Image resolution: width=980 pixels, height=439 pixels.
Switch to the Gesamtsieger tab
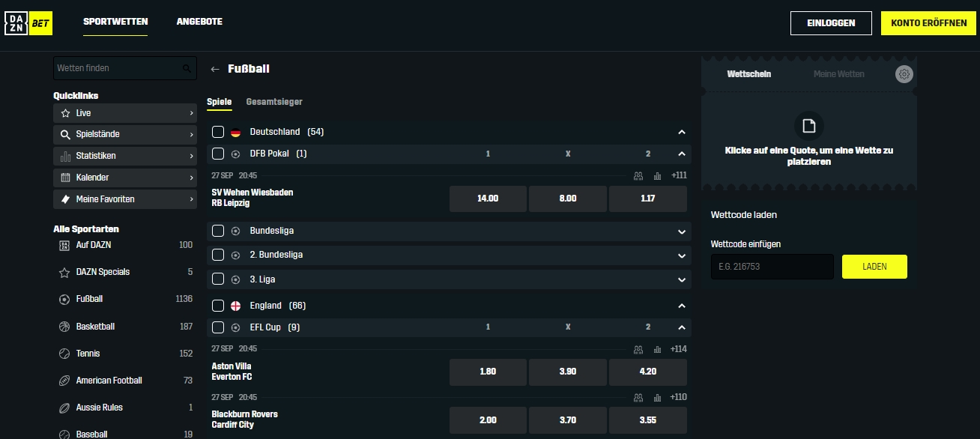click(274, 102)
